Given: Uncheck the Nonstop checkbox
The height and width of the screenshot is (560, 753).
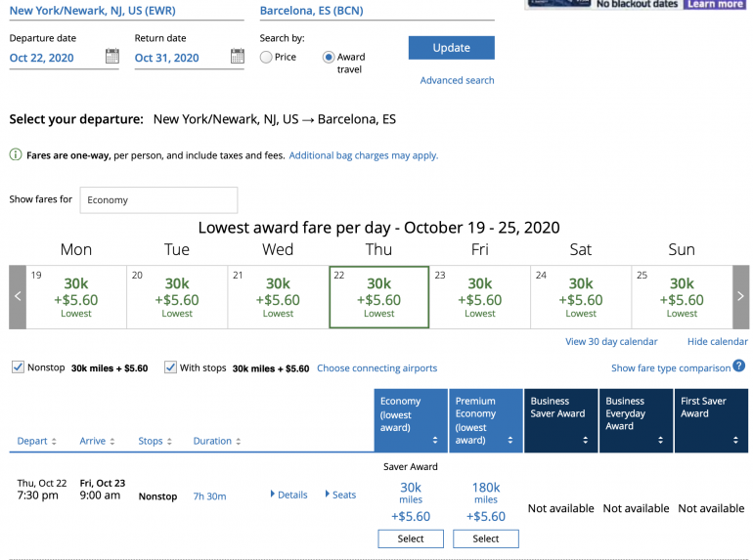Looking at the screenshot, I should [x=18, y=367].
